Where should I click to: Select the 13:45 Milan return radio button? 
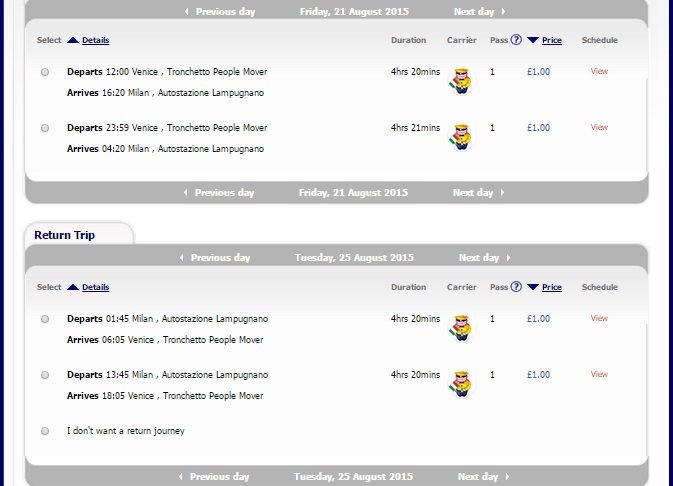45,375
